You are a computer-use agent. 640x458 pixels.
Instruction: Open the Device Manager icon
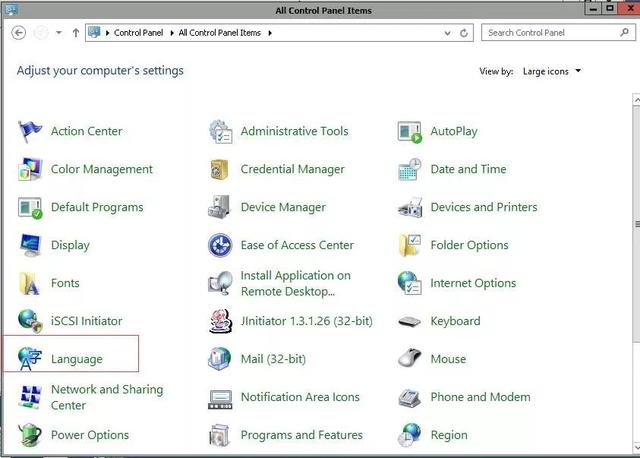coord(220,207)
